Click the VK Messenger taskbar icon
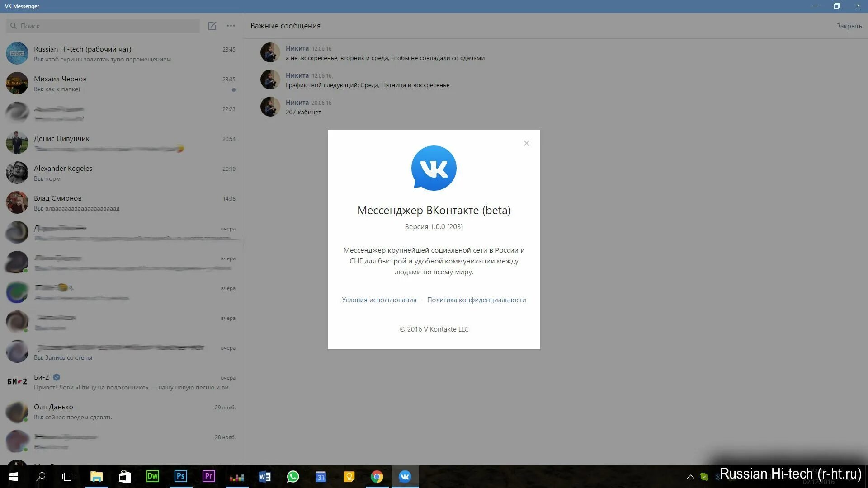868x488 pixels. (x=405, y=476)
